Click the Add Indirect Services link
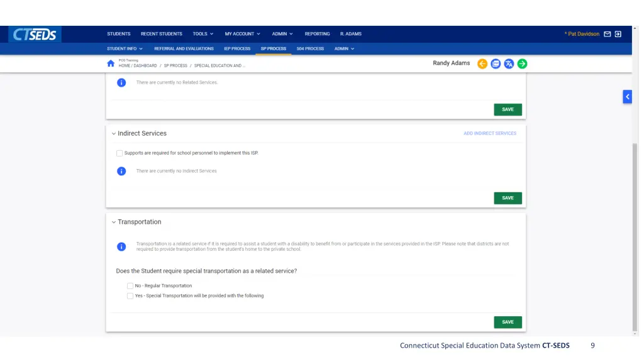 coord(490,133)
